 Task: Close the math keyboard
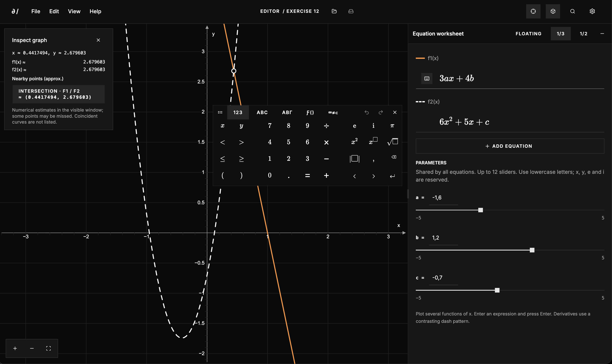point(395,112)
